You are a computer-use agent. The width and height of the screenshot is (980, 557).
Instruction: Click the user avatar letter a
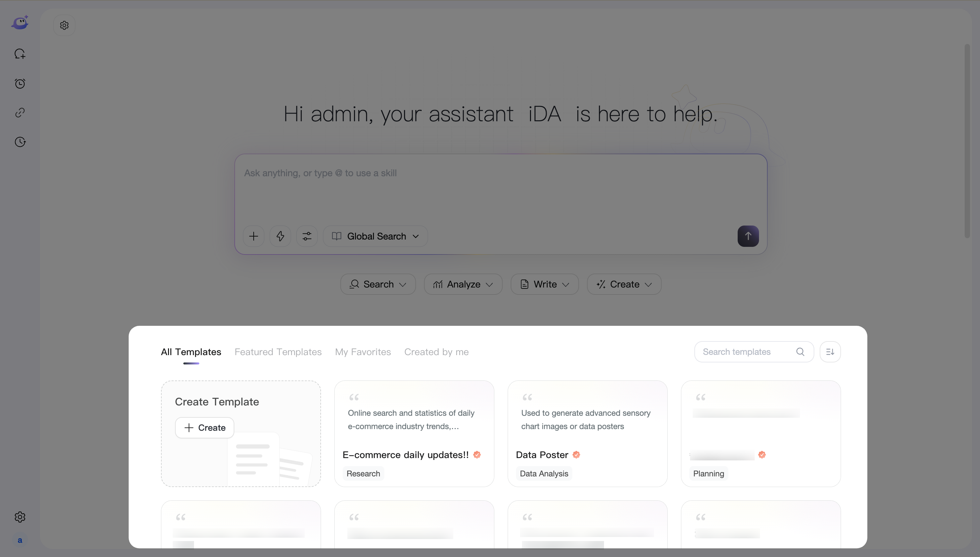(x=20, y=540)
